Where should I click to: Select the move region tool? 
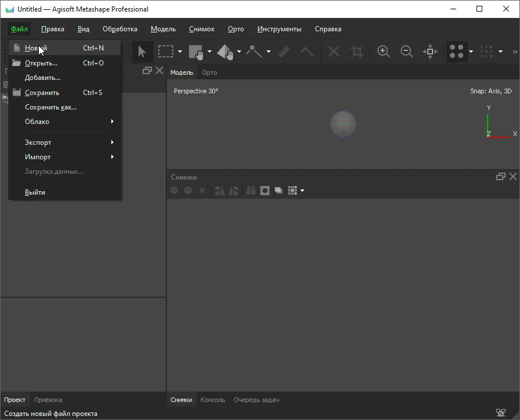pyautogui.click(x=196, y=52)
